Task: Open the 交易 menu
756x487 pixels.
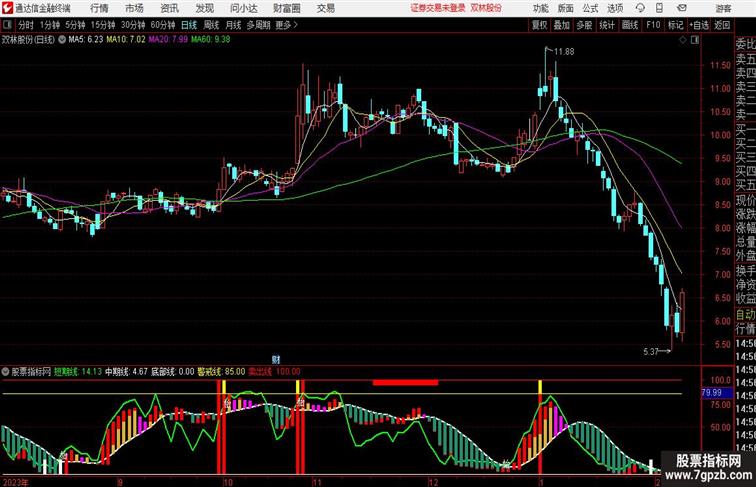Action: click(x=325, y=8)
